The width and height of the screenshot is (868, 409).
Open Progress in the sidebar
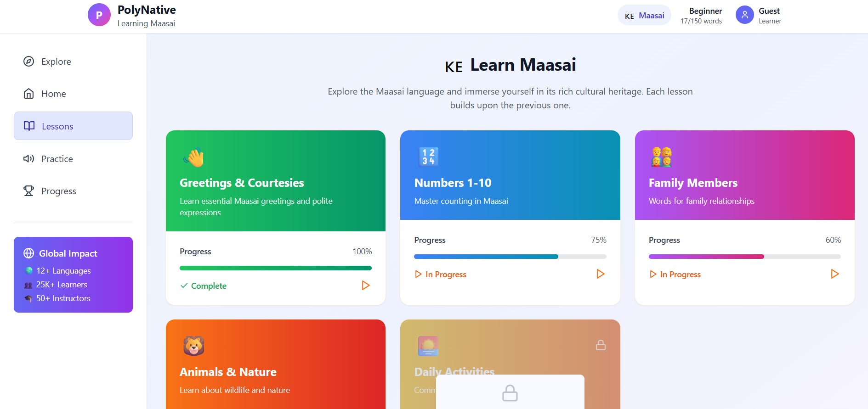click(73, 191)
